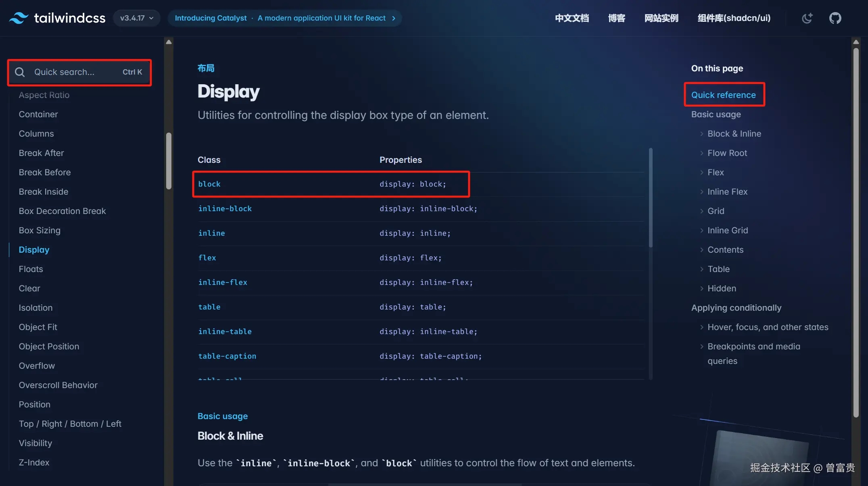This screenshot has height=486, width=868.
Task: Click the arrow after the Catalyst announcement
Action: point(394,18)
